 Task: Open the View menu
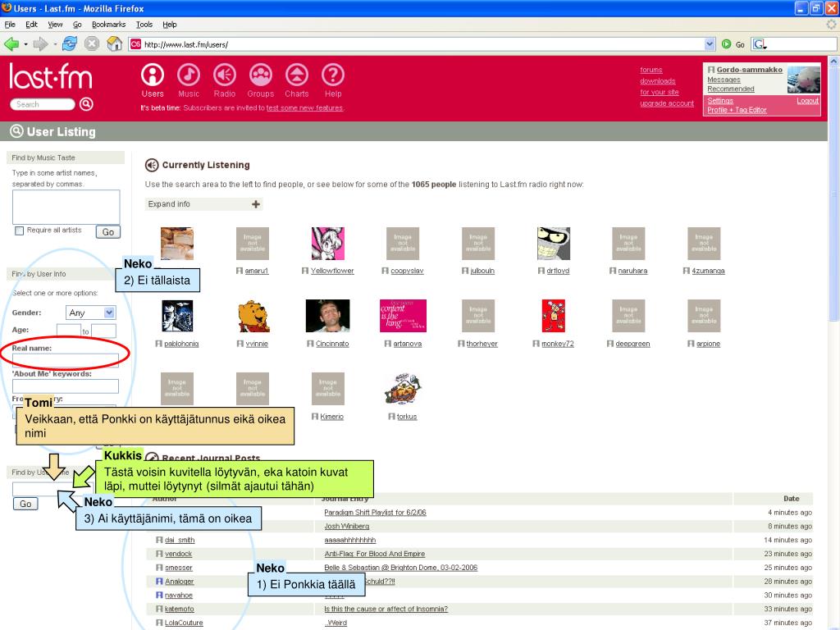click(55, 25)
